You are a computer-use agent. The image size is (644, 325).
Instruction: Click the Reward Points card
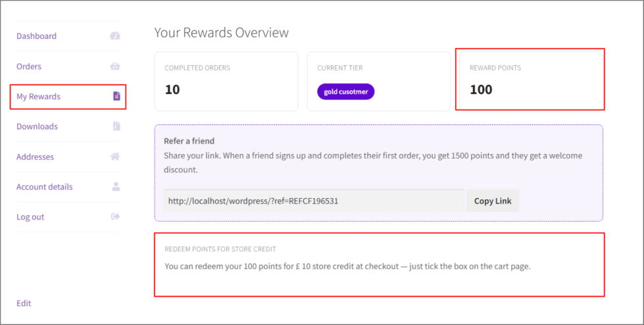tap(531, 81)
